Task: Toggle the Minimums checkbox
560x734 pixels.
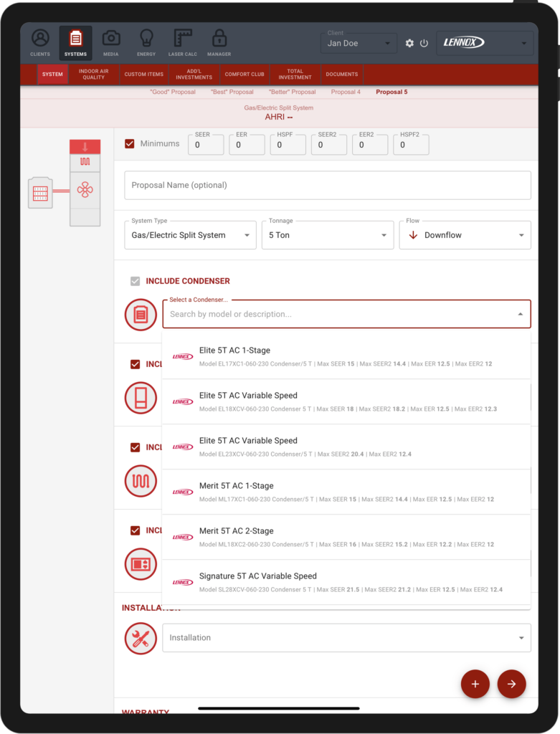Action: click(x=130, y=143)
